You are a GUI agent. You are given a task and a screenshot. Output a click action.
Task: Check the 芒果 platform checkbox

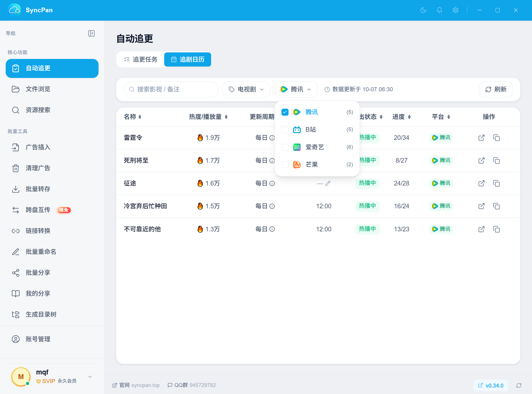click(x=285, y=165)
